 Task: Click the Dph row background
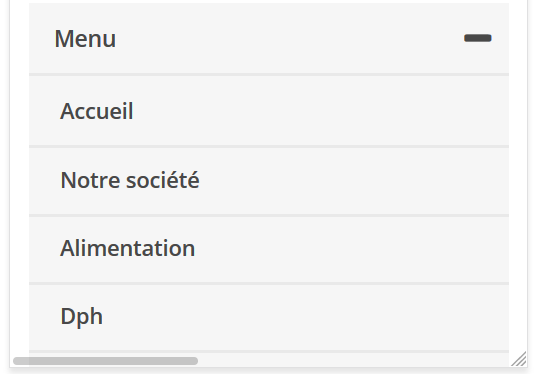click(x=269, y=318)
